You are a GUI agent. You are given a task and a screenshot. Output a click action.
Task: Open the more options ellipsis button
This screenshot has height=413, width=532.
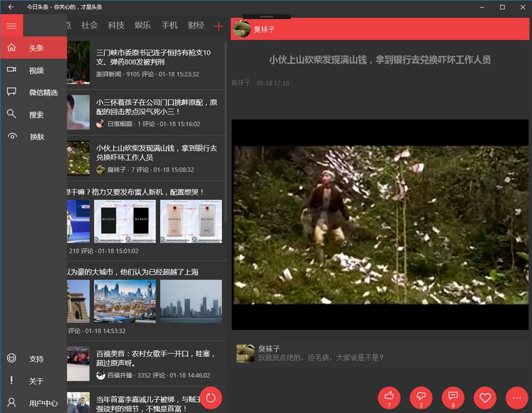pos(517,398)
